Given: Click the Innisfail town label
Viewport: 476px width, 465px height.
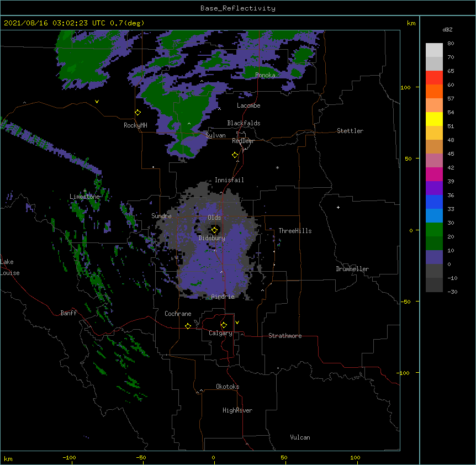Looking at the screenshot, I should point(229,180).
